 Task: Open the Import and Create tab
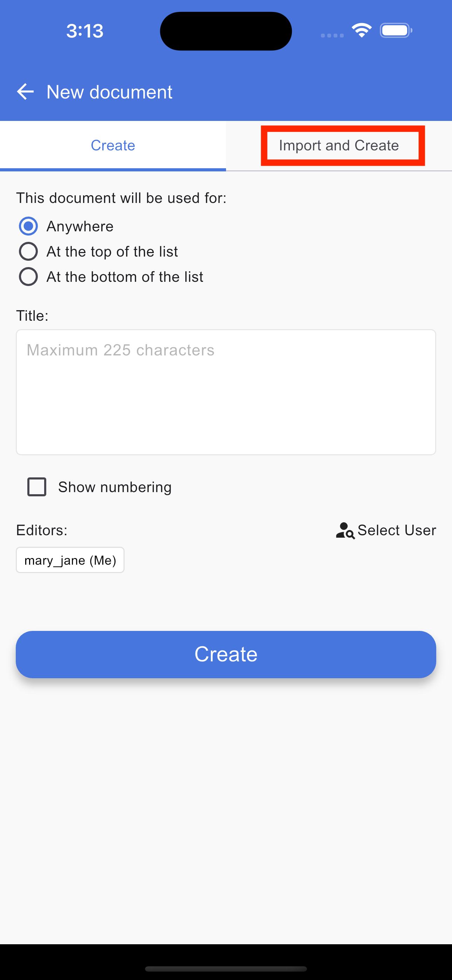click(x=338, y=145)
